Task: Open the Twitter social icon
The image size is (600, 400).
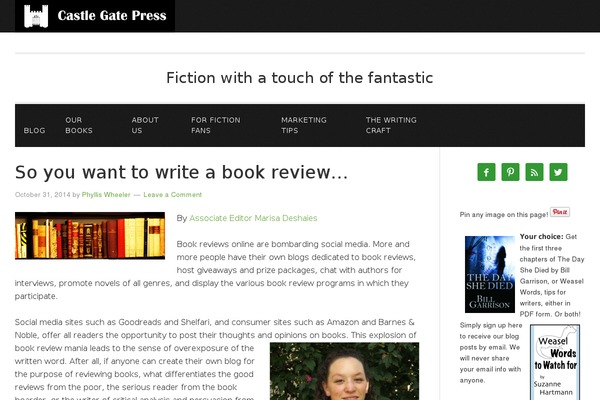Action: tap(558, 172)
